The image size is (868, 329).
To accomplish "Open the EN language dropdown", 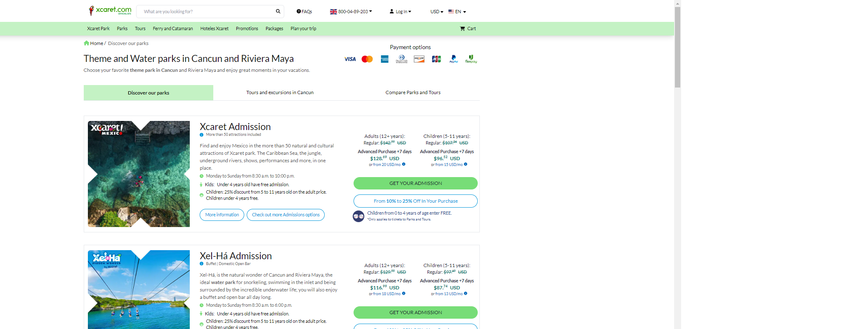I will pos(457,12).
